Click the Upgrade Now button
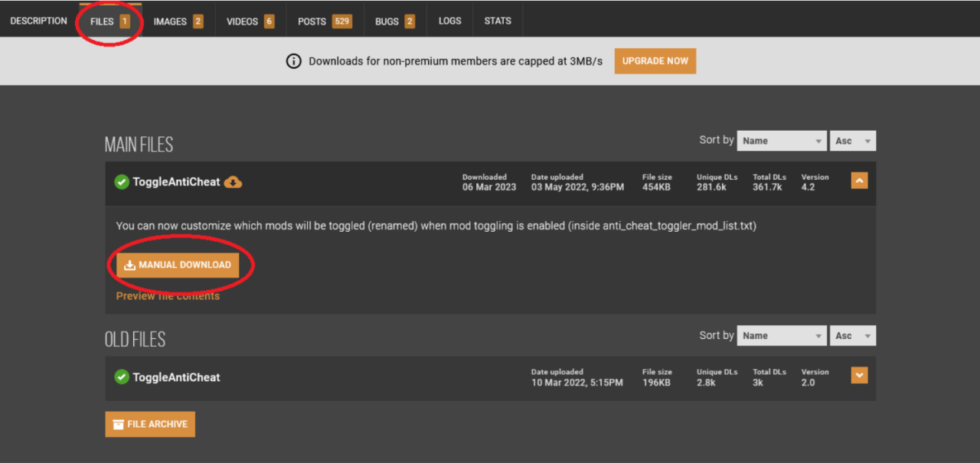The height and width of the screenshot is (463, 980). pyautogui.click(x=655, y=61)
